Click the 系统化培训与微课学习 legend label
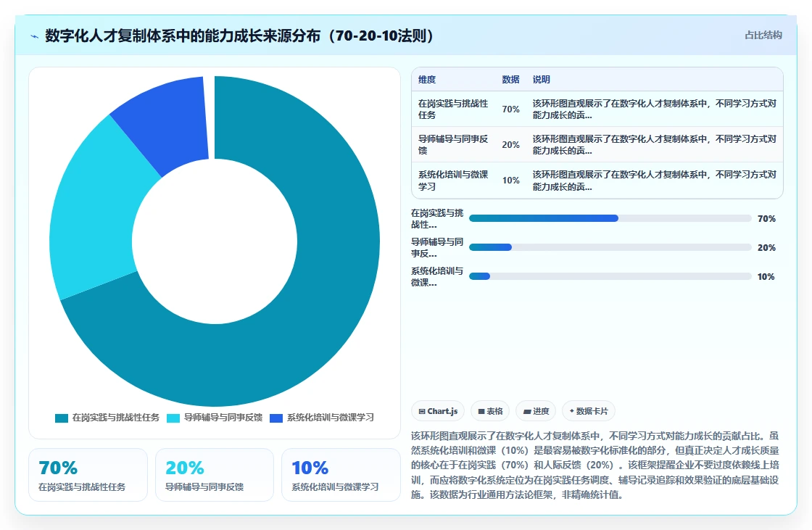Screen dimensions: 812x530 tap(331, 418)
